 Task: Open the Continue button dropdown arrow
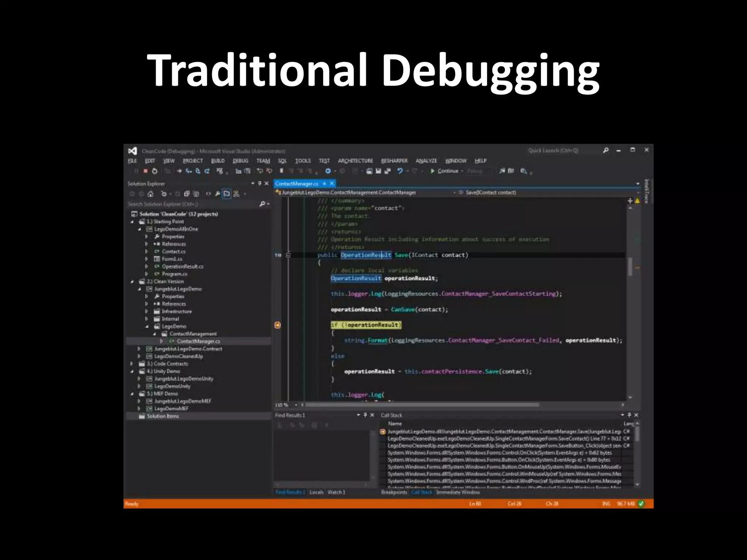click(462, 171)
